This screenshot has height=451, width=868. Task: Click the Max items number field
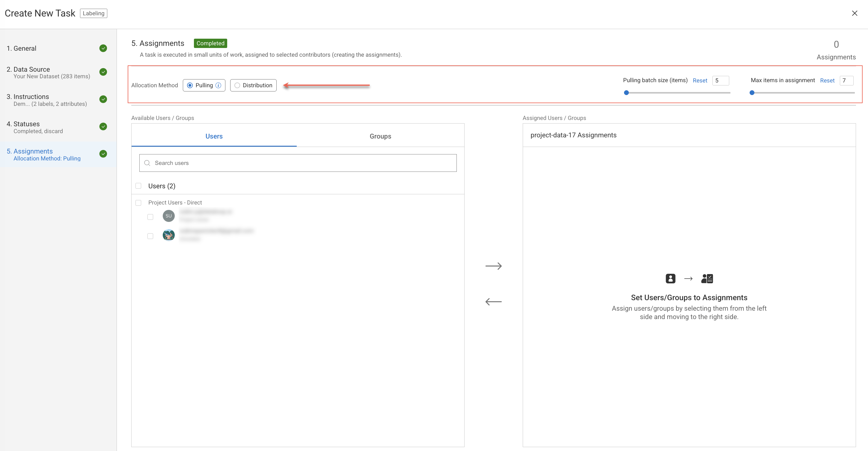(x=846, y=81)
